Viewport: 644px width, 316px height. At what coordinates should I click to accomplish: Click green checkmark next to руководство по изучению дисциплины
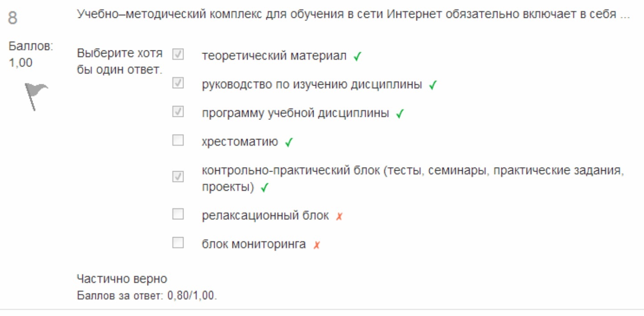pyautogui.click(x=432, y=86)
